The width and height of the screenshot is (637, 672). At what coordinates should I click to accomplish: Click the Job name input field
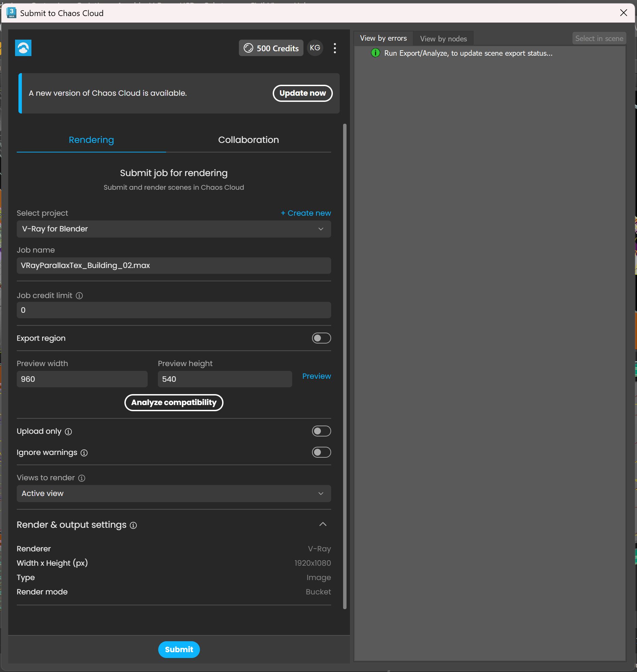(x=174, y=266)
